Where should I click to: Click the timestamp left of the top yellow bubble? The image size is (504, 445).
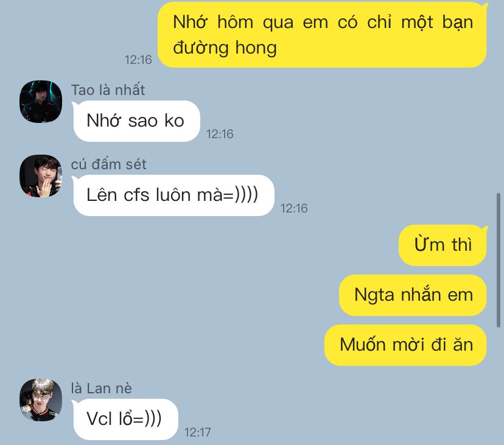tap(138, 60)
